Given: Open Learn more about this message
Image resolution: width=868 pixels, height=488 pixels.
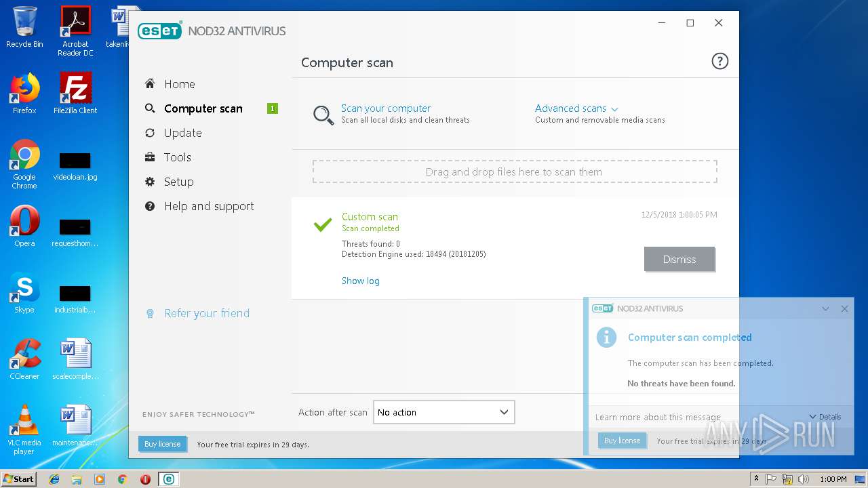Looking at the screenshot, I should point(658,418).
